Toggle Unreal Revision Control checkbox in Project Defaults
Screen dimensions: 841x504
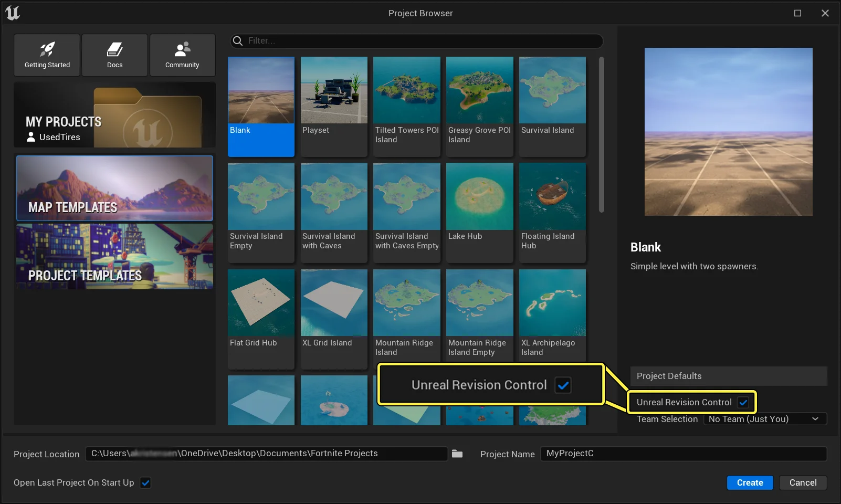[x=743, y=403]
